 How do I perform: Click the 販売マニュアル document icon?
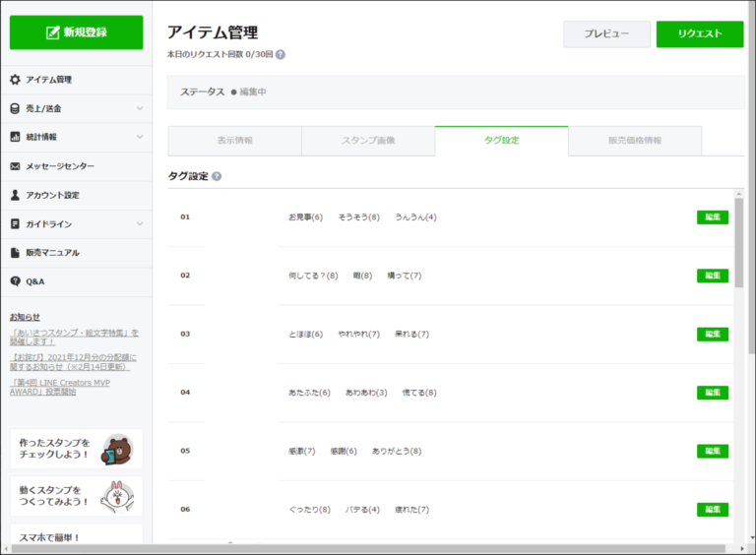pos(16,253)
